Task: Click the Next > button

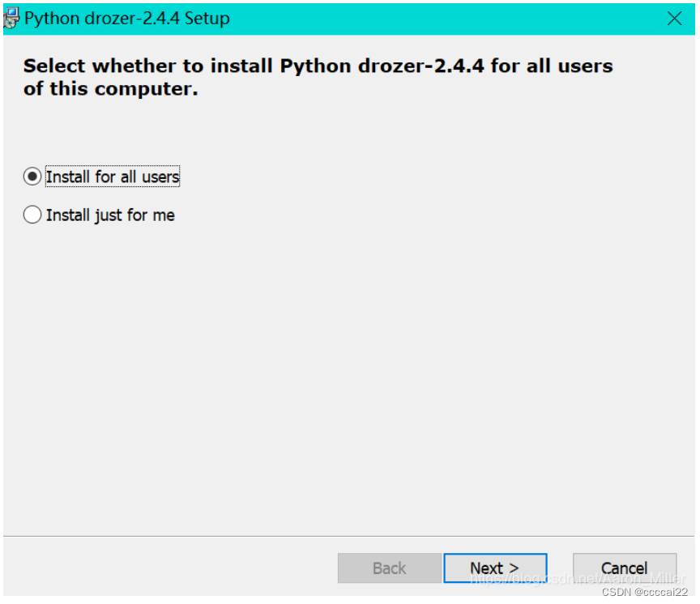Action: point(495,568)
